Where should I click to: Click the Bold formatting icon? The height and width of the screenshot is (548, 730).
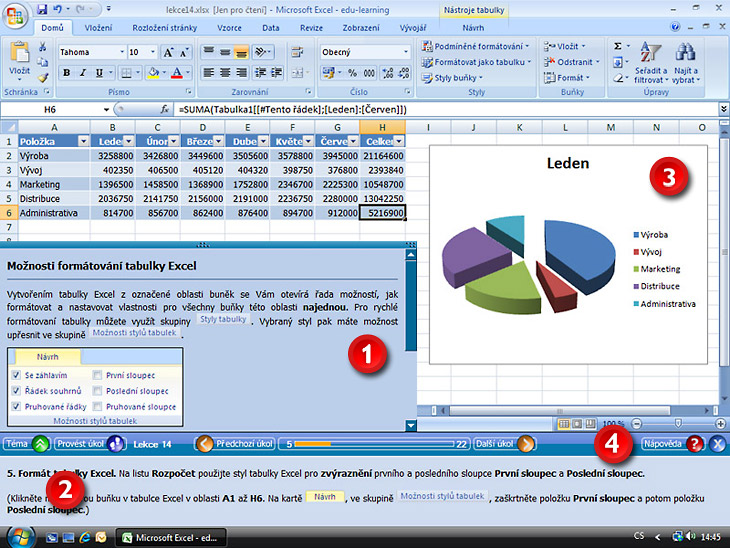coord(67,72)
